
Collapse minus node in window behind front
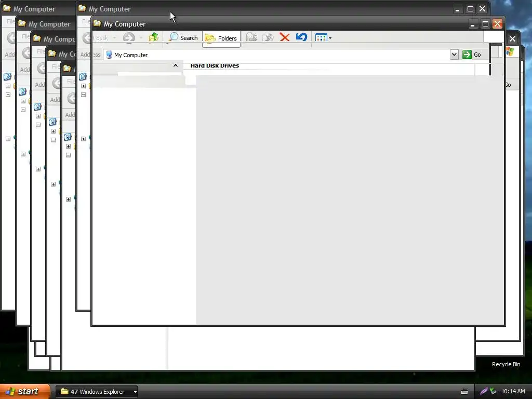coord(83,95)
